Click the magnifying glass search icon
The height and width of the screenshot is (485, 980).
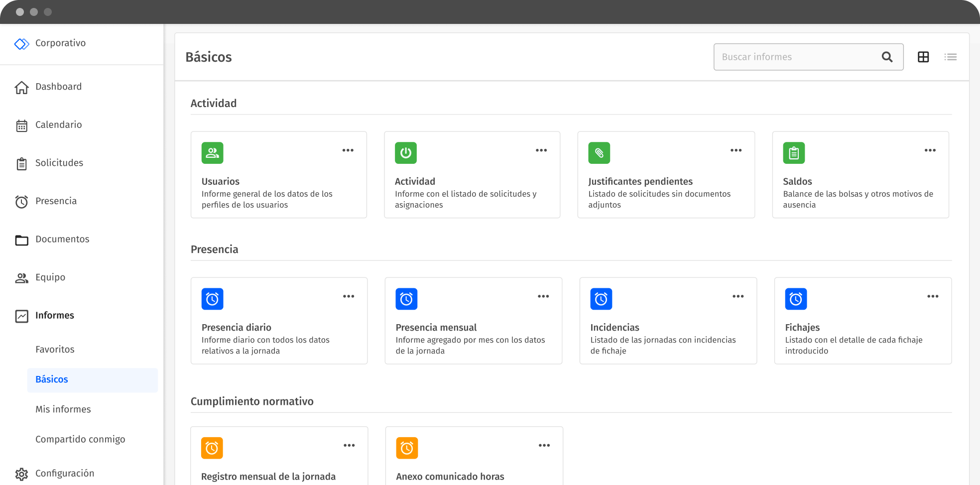pos(887,57)
